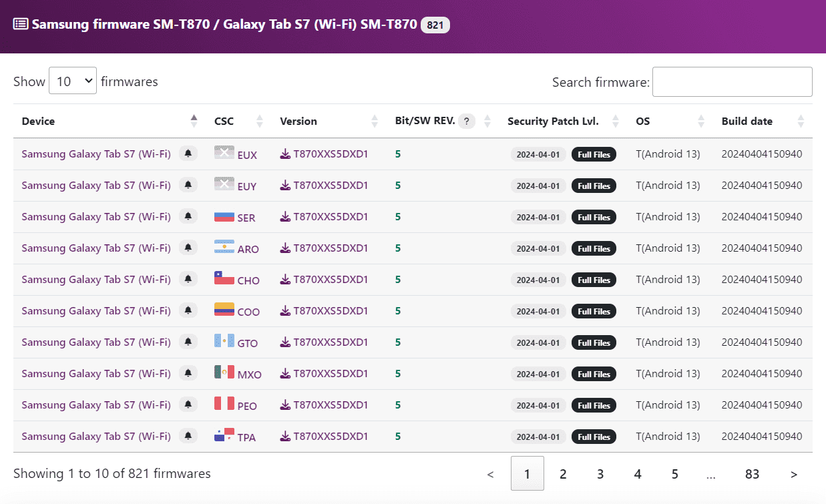
Task: Click the download icon in the CHO row
Action: (285, 280)
